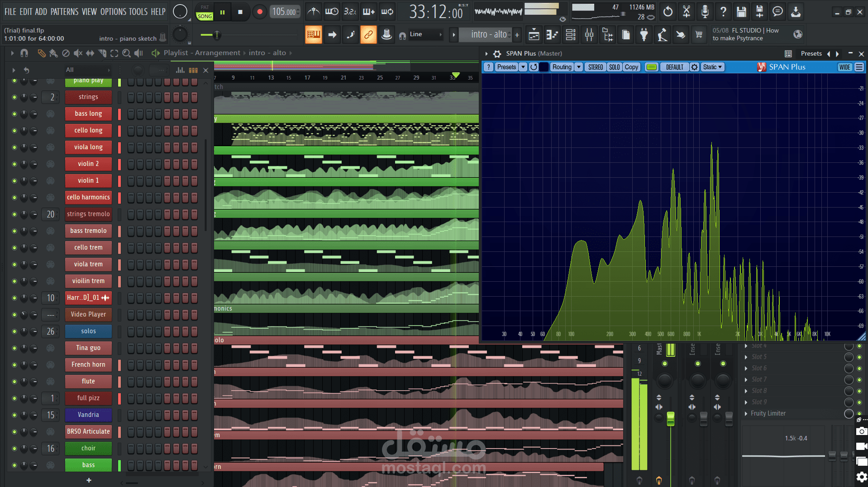The width and height of the screenshot is (868, 487).
Task: Select the Delete tool in the Playlist toolbar
Action: pos(66,53)
